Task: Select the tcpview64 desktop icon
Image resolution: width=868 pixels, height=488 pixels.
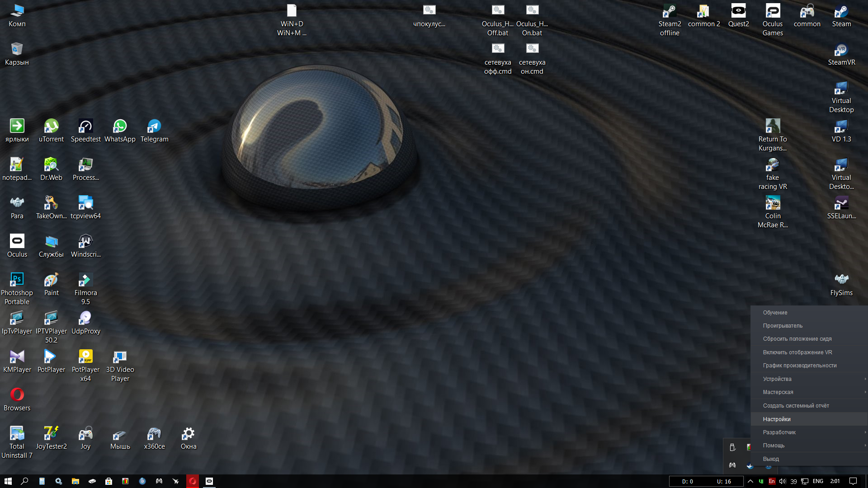Action: [85, 207]
